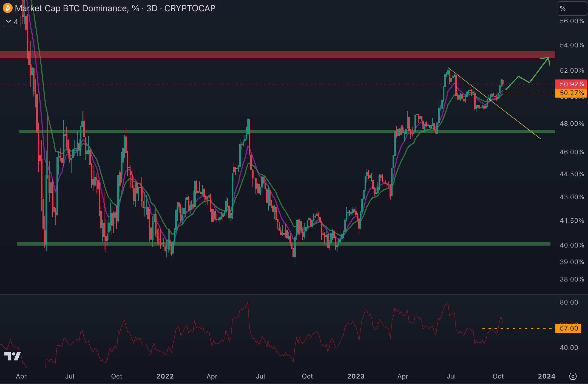
Task: Select the orange 50.27% price label
Action: point(571,93)
